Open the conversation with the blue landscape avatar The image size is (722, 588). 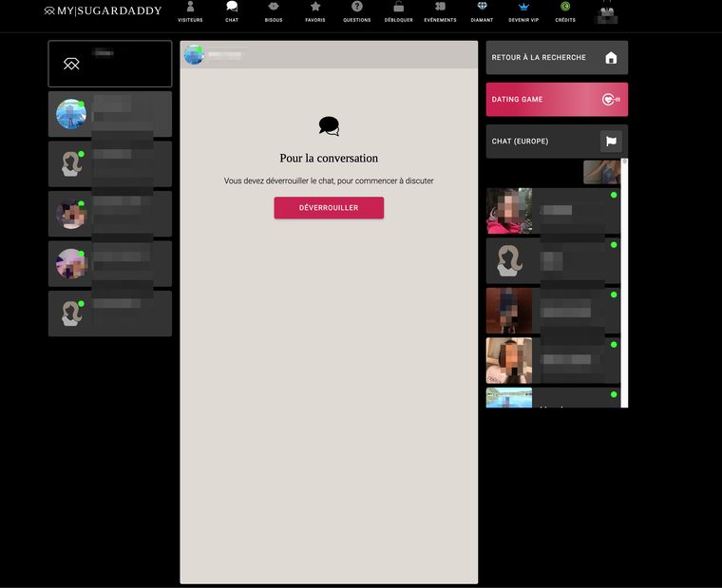pyautogui.click(x=110, y=114)
